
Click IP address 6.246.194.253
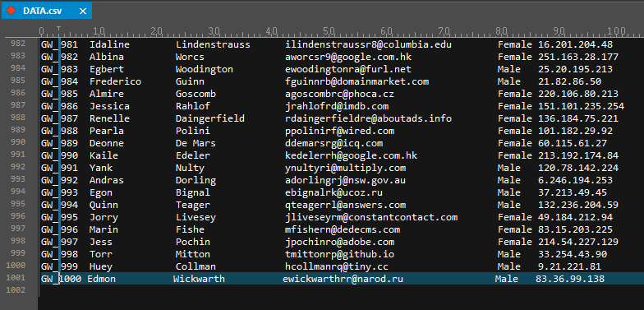click(575, 180)
